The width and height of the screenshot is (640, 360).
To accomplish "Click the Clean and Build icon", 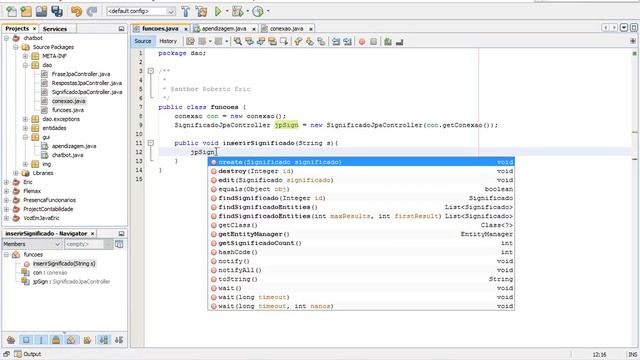I will 201,11.
